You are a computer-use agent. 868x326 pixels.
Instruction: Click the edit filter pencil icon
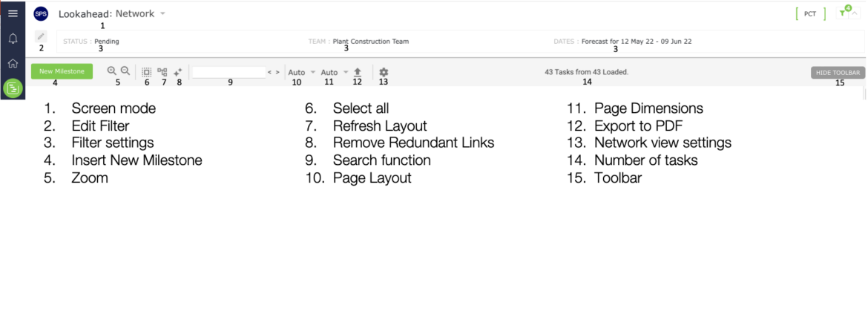(x=41, y=36)
